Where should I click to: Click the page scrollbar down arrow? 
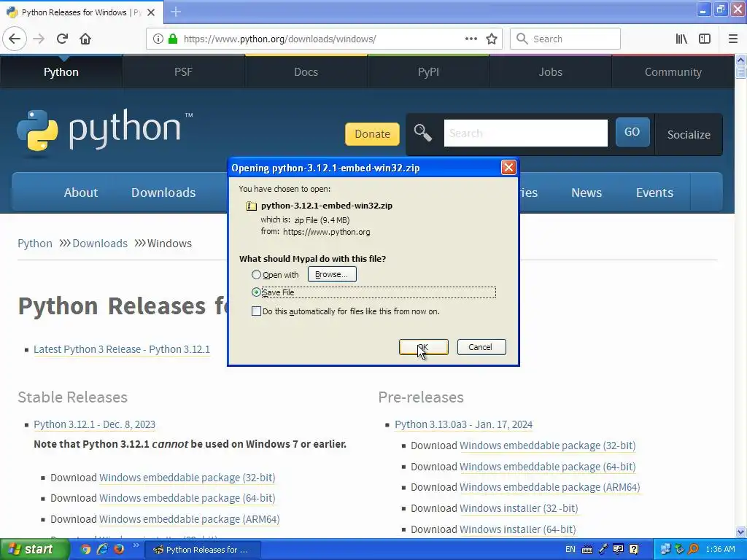(x=740, y=532)
